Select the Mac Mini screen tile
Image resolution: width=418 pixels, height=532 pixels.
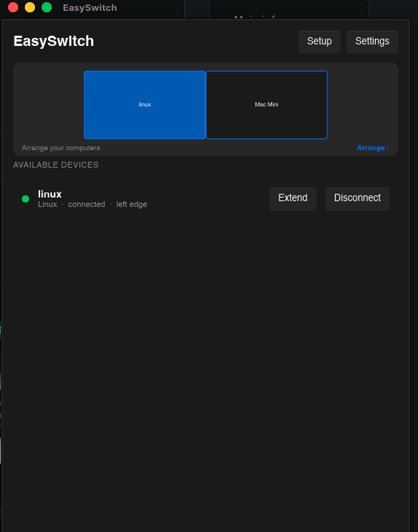[x=266, y=104]
